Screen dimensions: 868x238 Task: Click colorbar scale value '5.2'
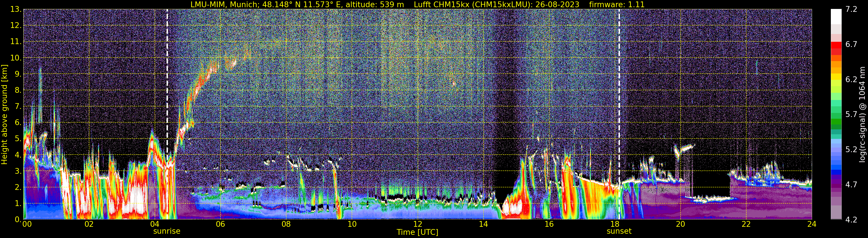pyautogui.click(x=851, y=149)
